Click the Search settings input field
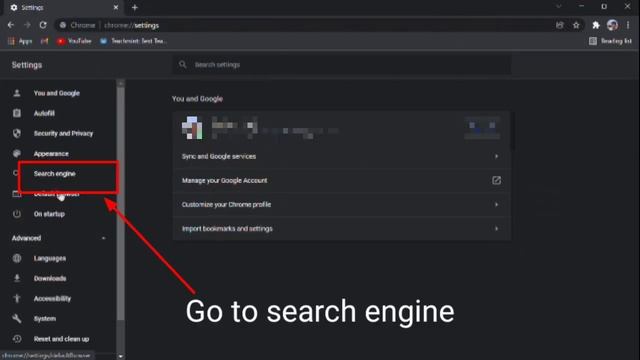The image size is (640, 360). (342, 64)
